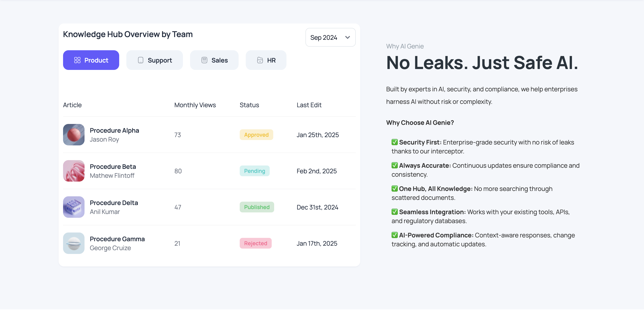Click the Support tab's tablet icon
Screen dimensions: 644x310
(140, 60)
